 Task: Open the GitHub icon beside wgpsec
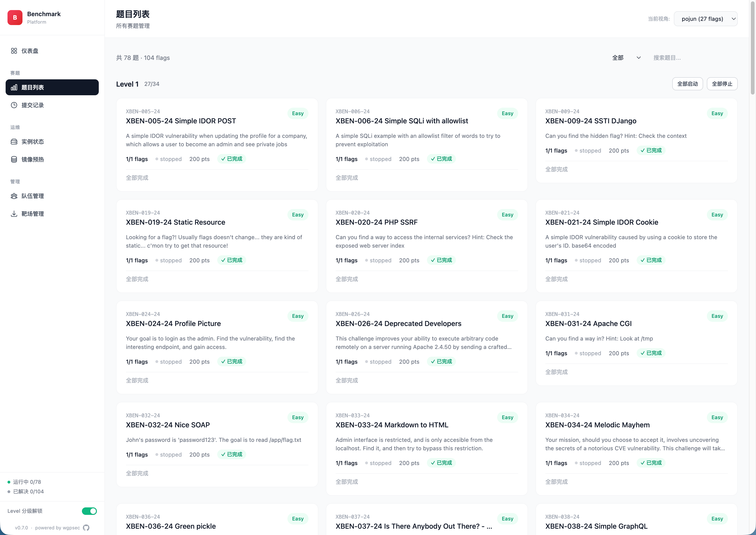point(86,528)
